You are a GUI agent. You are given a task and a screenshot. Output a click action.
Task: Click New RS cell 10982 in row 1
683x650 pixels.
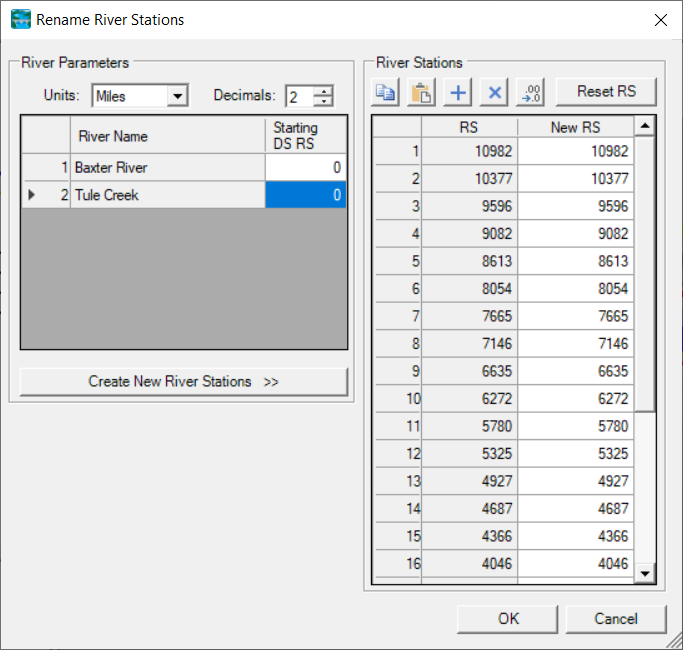(x=575, y=151)
